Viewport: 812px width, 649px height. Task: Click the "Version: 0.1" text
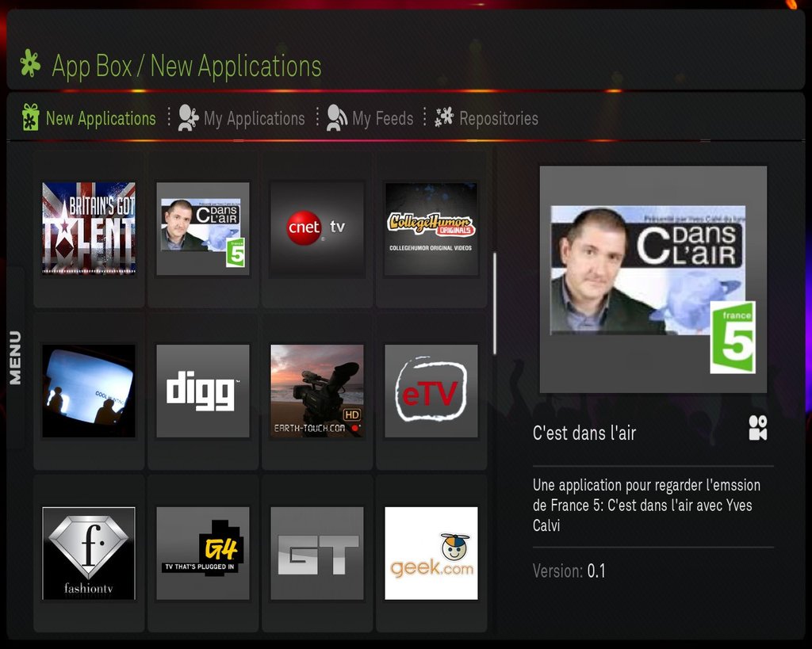[x=569, y=571]
